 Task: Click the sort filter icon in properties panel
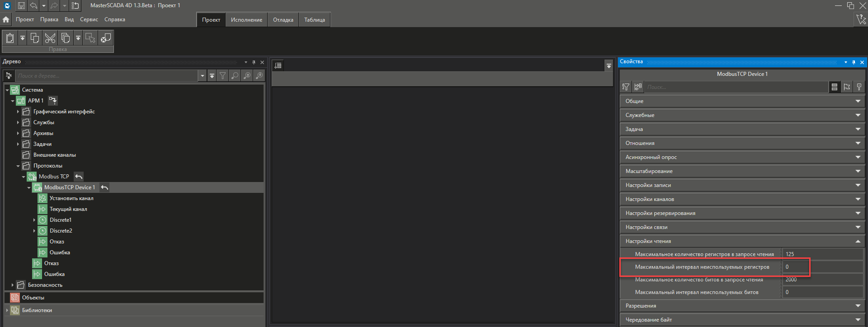pos(626,87)
